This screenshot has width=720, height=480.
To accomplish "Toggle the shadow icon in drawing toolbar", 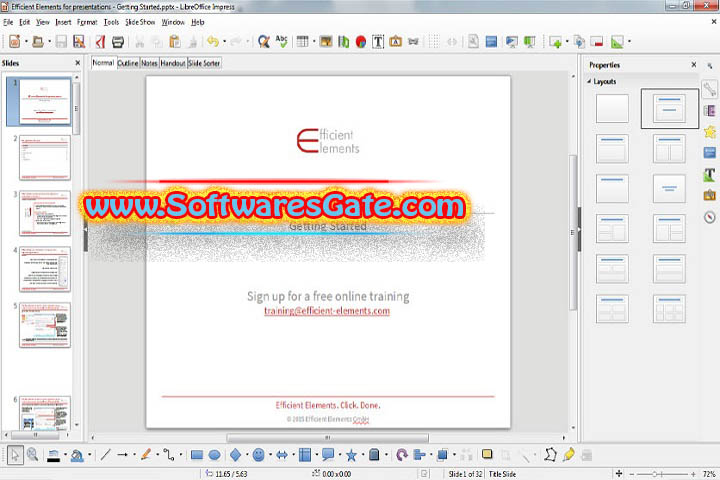I will [x=487, y=454].
